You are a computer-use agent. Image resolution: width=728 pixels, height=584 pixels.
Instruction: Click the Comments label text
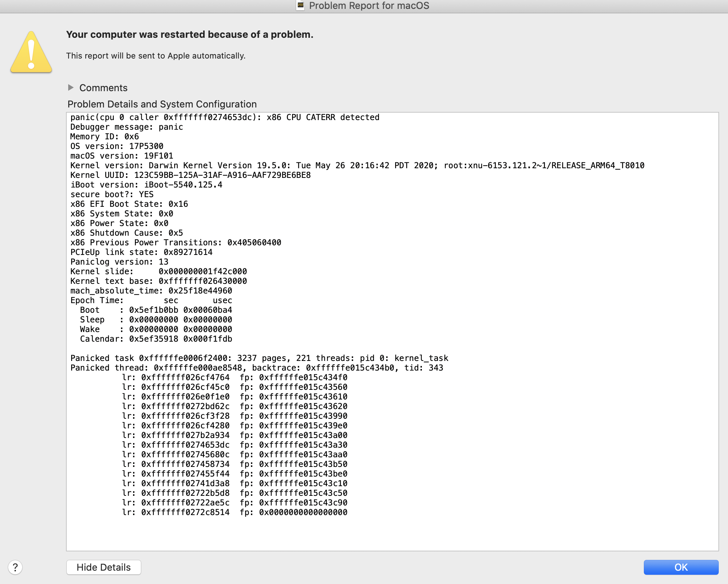click(x=103, y=88)
